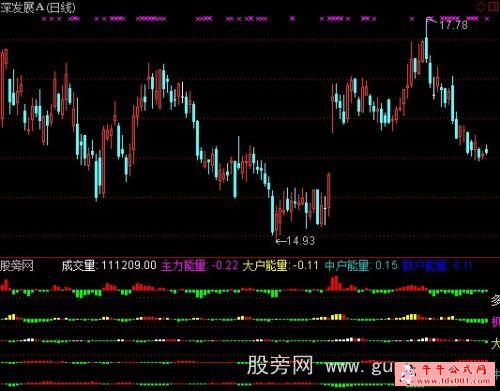Image resolution: width=500 pixels, height=391 pixels.
Task: Open the www.tdx001.com link
Action: (454, 380)
